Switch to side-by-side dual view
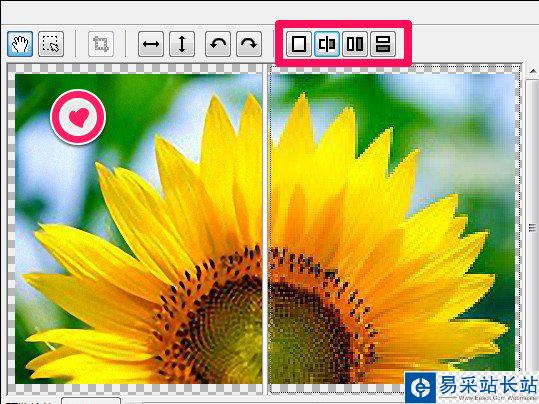 click(355, 44)
